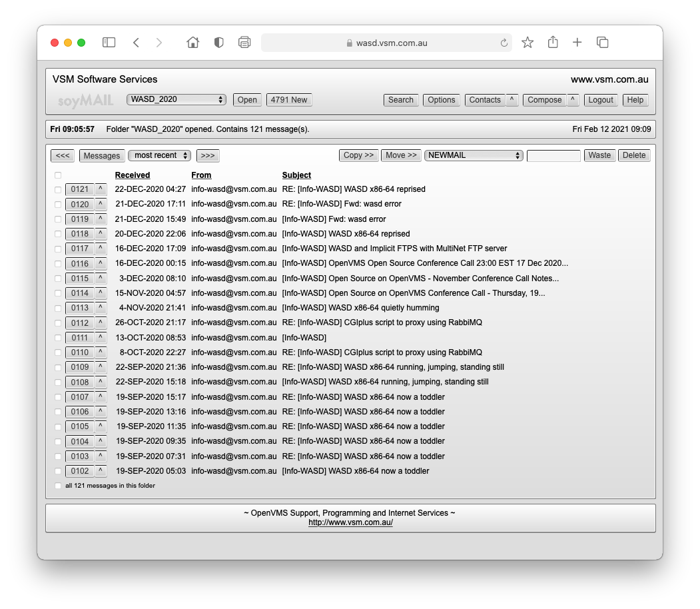Click the caret next to message 0116
This screenshot has height=609, width=700.
[101, 264]
